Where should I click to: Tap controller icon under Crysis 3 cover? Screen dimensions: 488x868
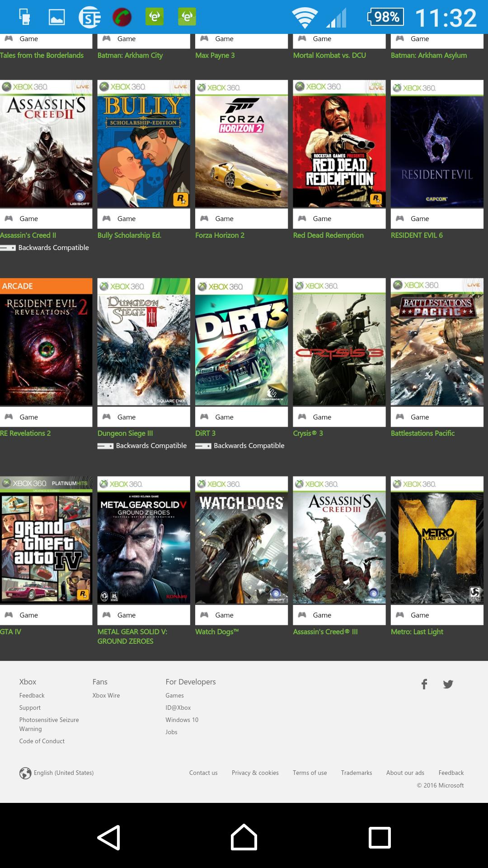302,416
